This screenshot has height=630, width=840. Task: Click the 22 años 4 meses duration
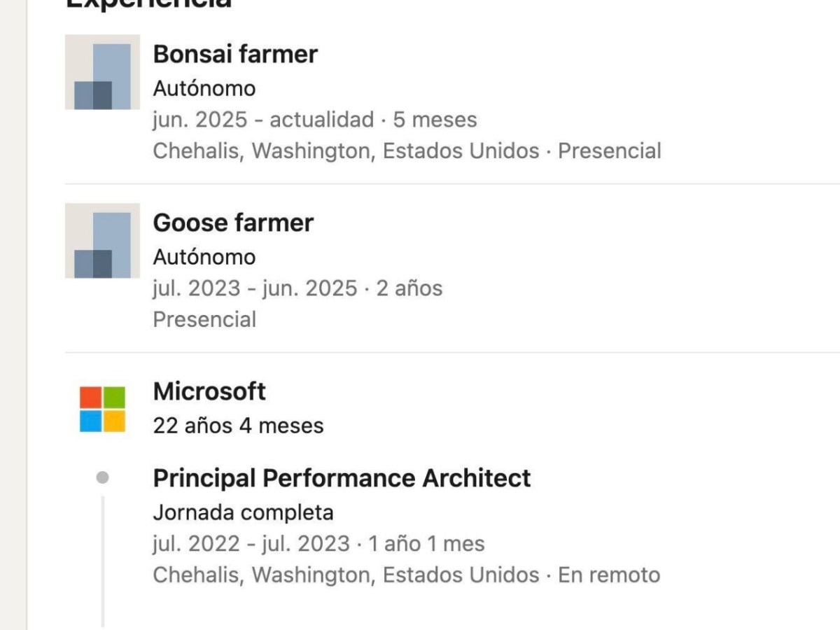(238, 426)
